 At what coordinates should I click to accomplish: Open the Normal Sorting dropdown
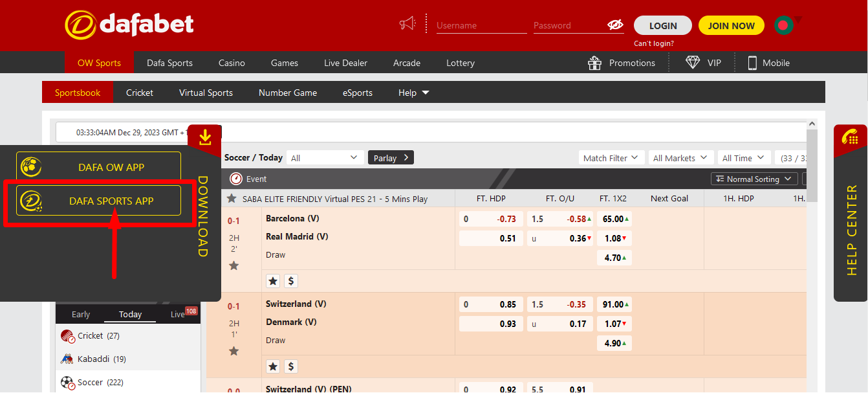tap(754, 179)
